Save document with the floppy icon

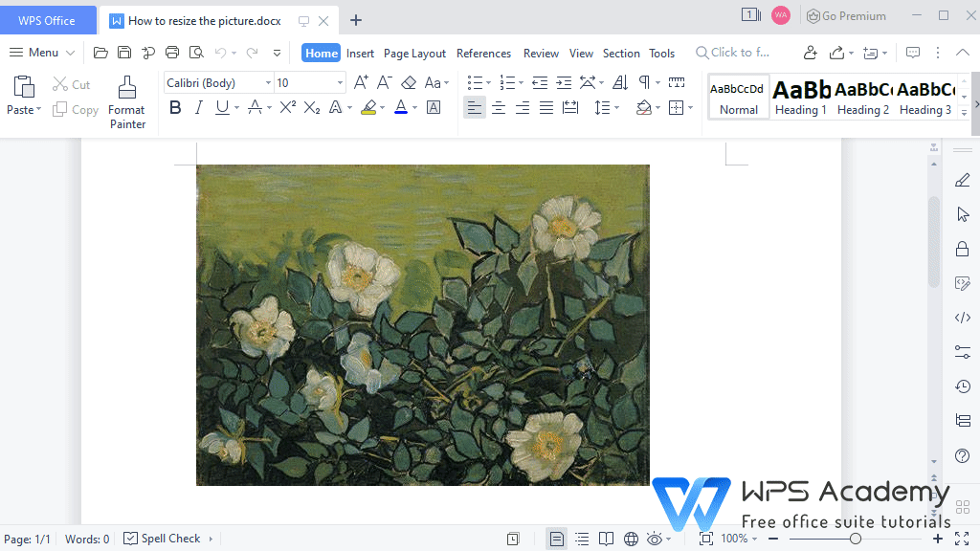point(124,53)
